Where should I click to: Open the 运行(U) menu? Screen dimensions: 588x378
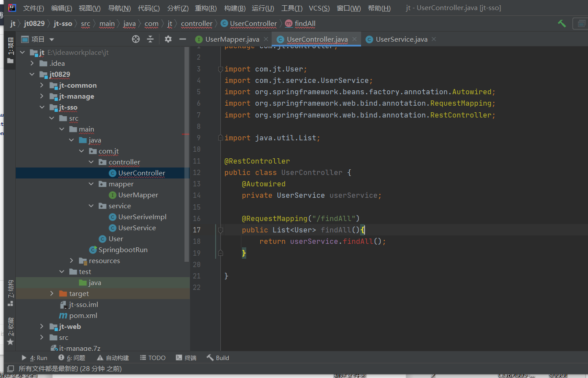point(263,8)
